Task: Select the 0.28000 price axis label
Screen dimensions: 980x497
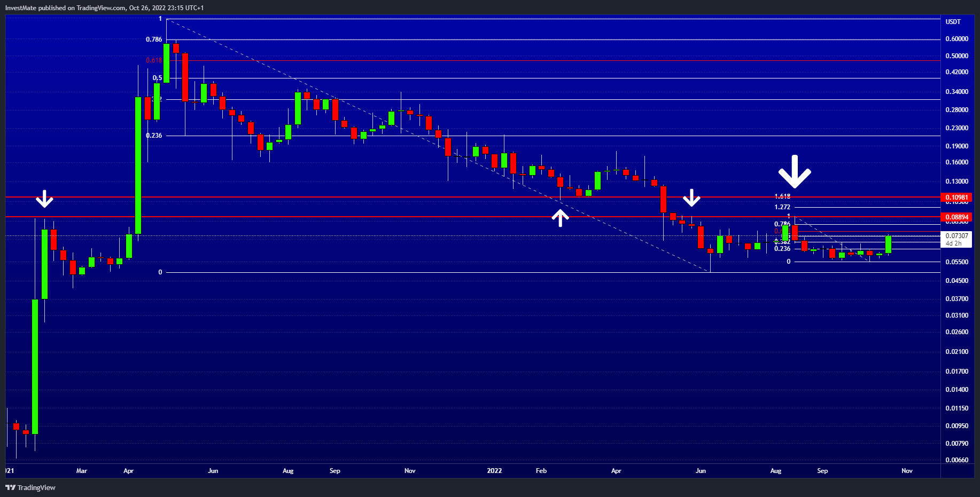Action: tap(956, 110)
